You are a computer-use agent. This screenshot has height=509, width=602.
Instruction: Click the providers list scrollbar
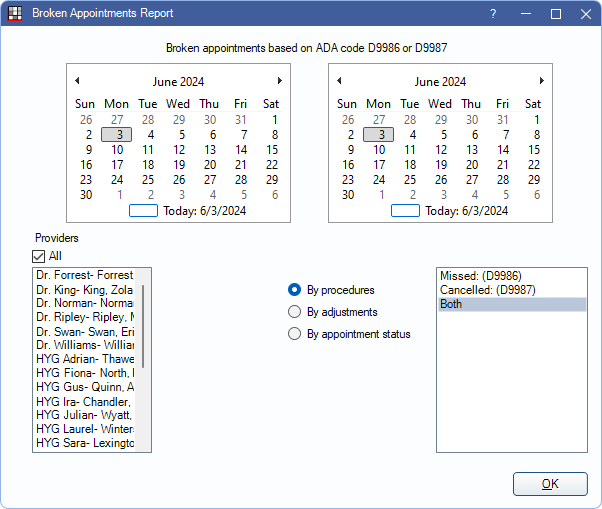[144, 325]
